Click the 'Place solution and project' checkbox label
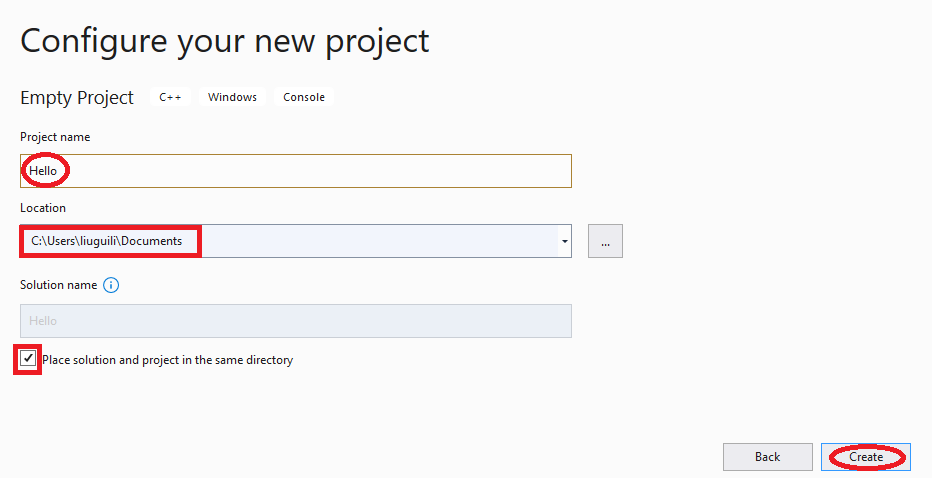This screenshot has width=932, height=490. tap(168, 360)
